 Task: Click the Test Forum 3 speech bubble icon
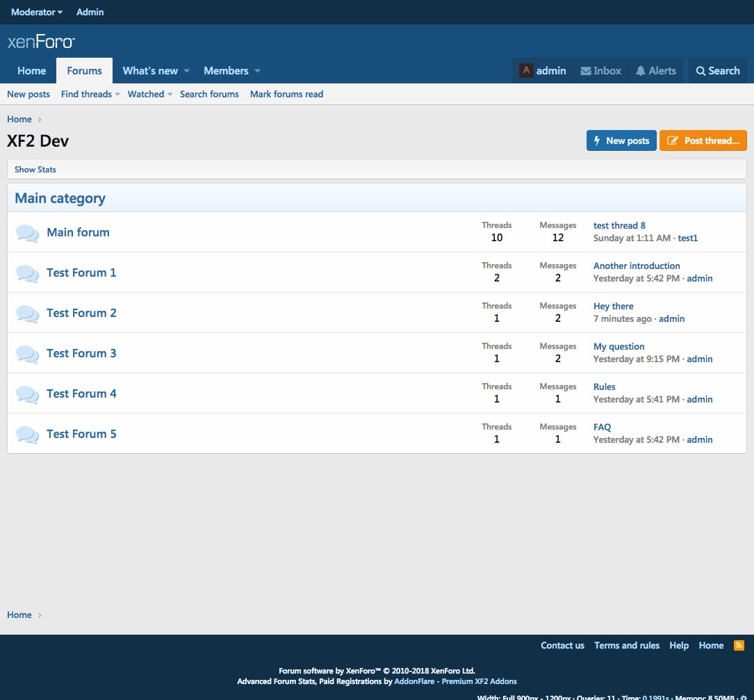[27, 354]
